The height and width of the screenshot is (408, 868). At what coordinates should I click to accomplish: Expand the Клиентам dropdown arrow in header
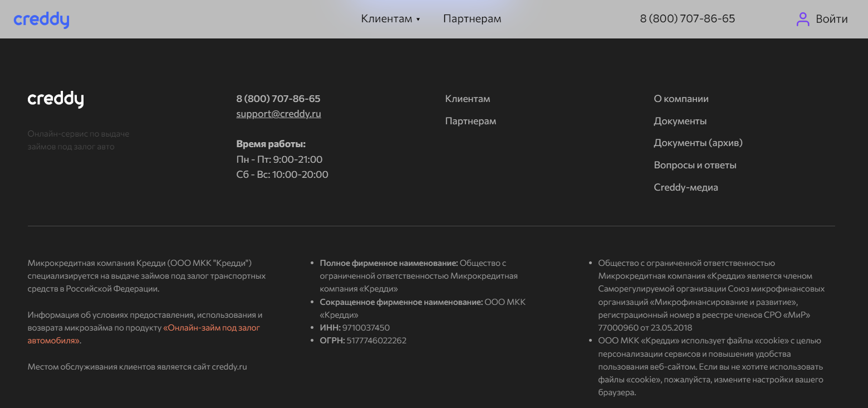418,20
